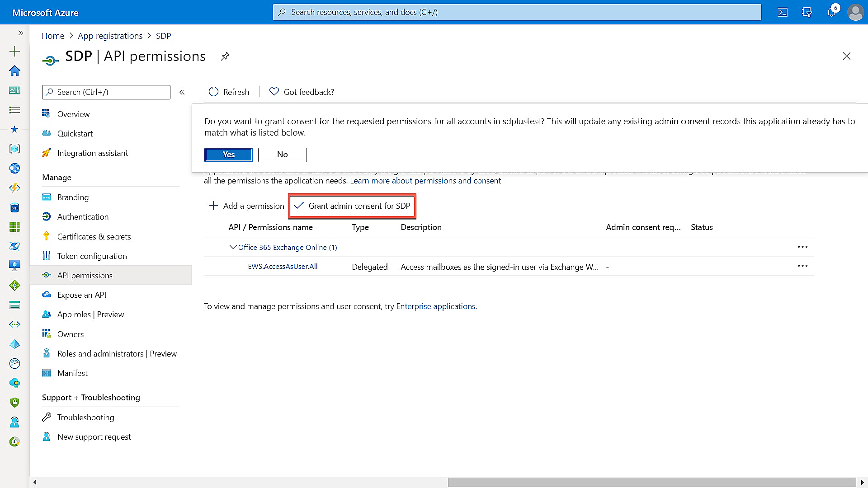Click the Refresh toolbar button
Viewport: 868px width, 488px height.
(x=229, y=92)
